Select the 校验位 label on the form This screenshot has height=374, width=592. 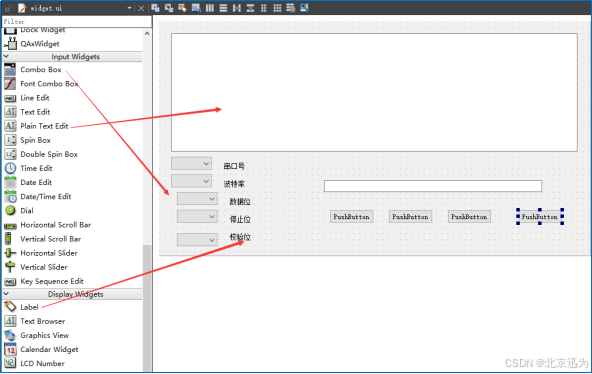point(240,237)
